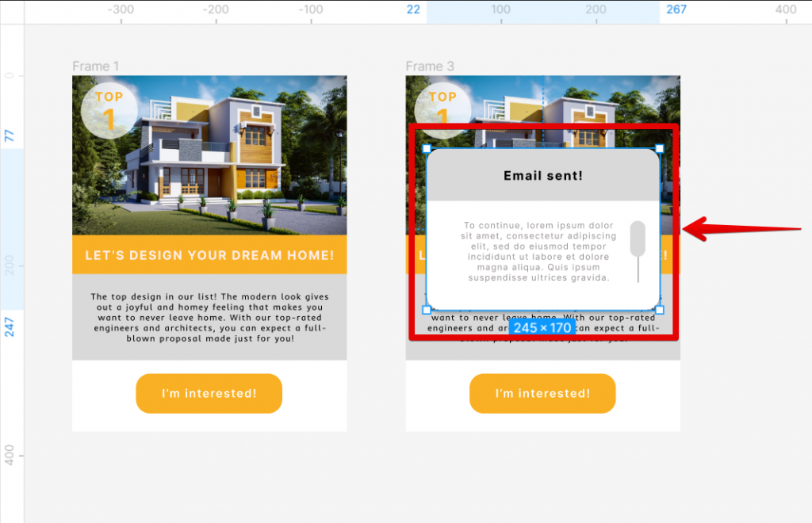812x523 pixels.
Task: Select the bottom-right selection handle of the modal
Action: (x=658, y=309)
